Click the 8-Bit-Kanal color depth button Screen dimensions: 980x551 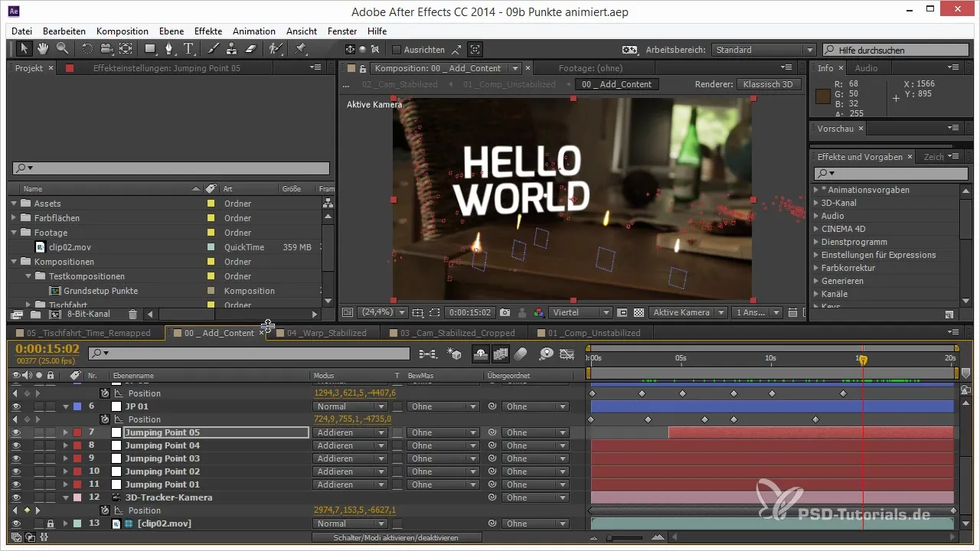tap(89, 315)
